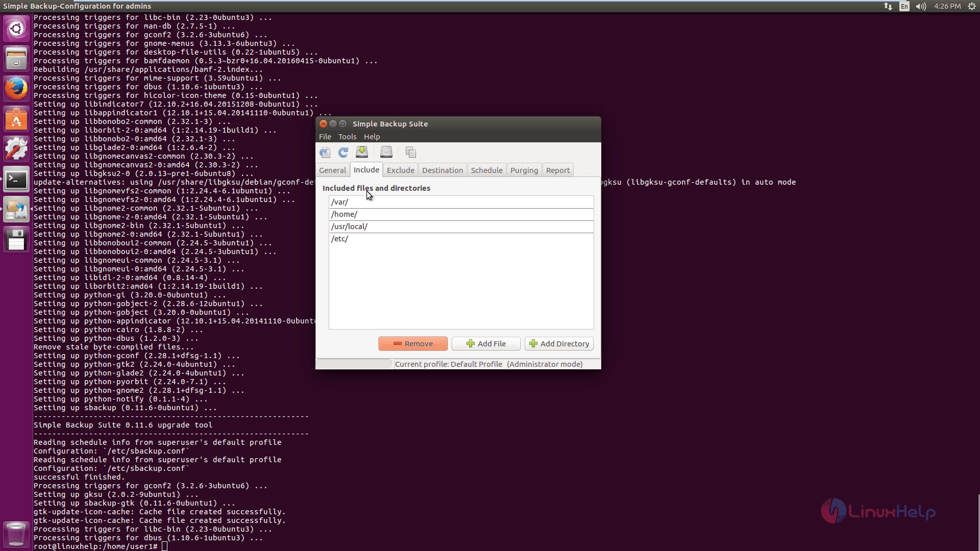Select the Schedule tab
The image size is (980, 551).
tap(486, 170)
